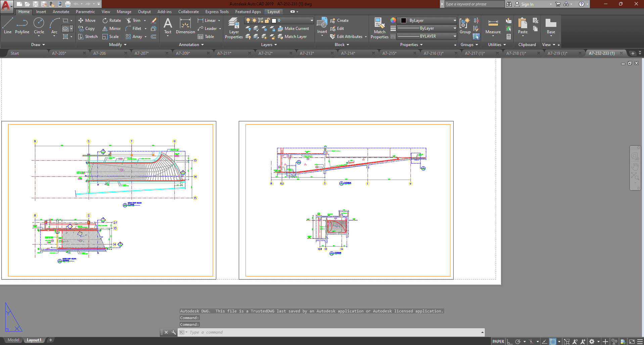The height and width of the screenshot is (345, 644).
Task: Open the layer name dropdown list
Action: [312, 20]
